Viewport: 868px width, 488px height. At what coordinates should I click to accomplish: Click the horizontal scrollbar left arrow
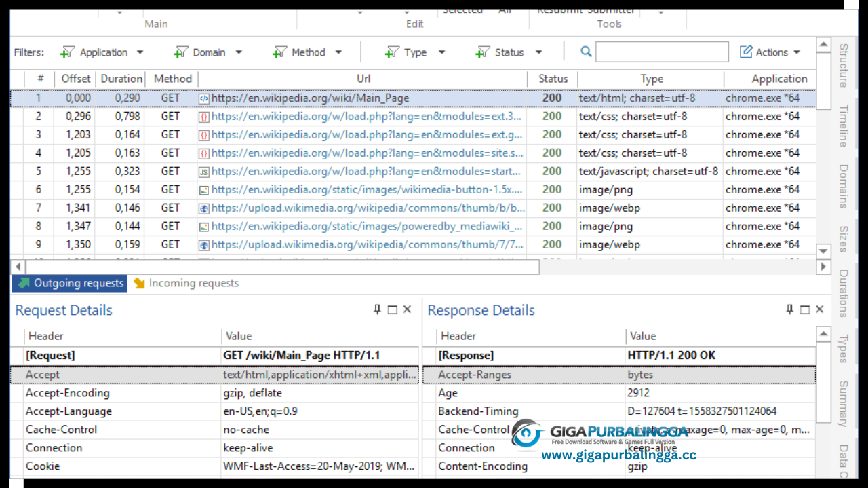coord(18,267)
